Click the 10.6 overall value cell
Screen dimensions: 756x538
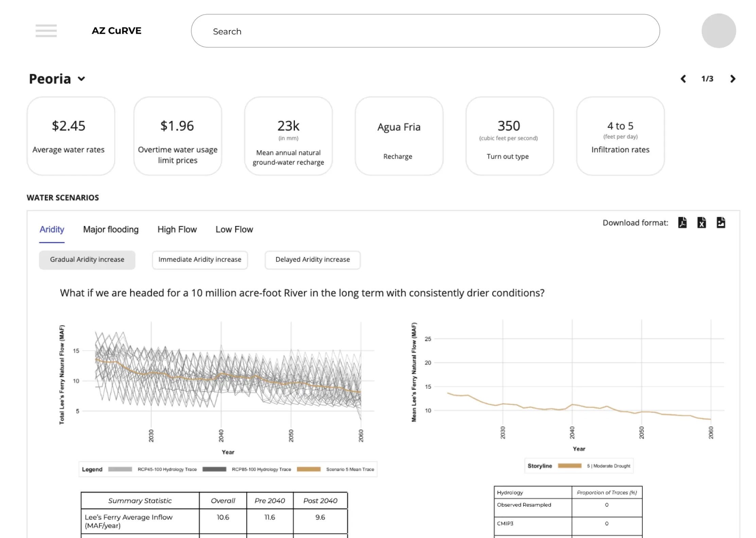point(223,521)
